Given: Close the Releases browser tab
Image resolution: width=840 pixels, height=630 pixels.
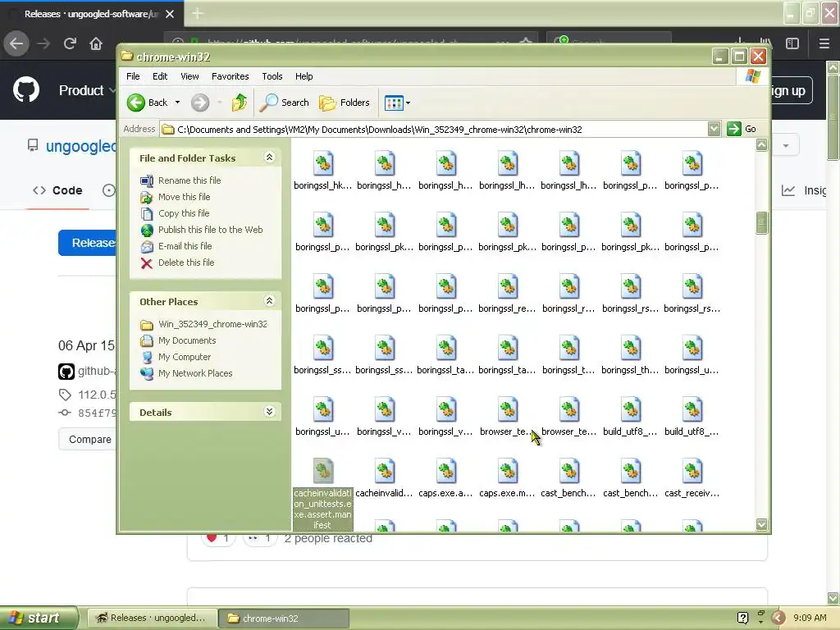Looking at the screenshot, I should 170,14.
